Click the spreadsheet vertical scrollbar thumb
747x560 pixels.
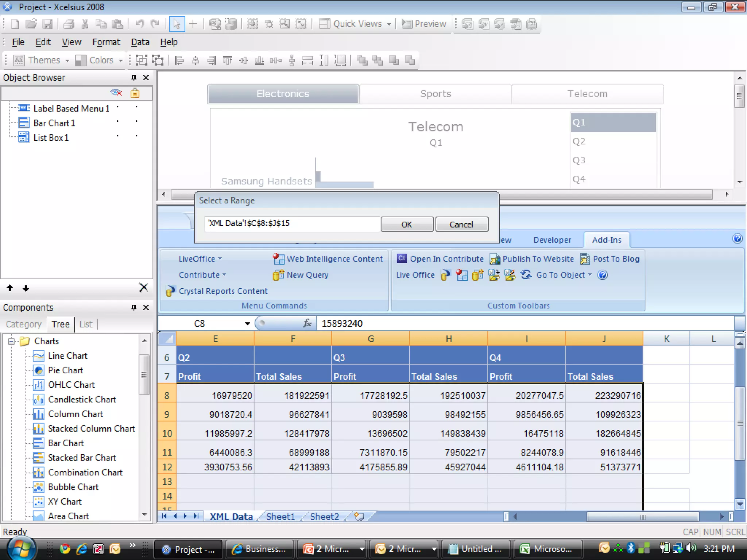pos(740,423)
